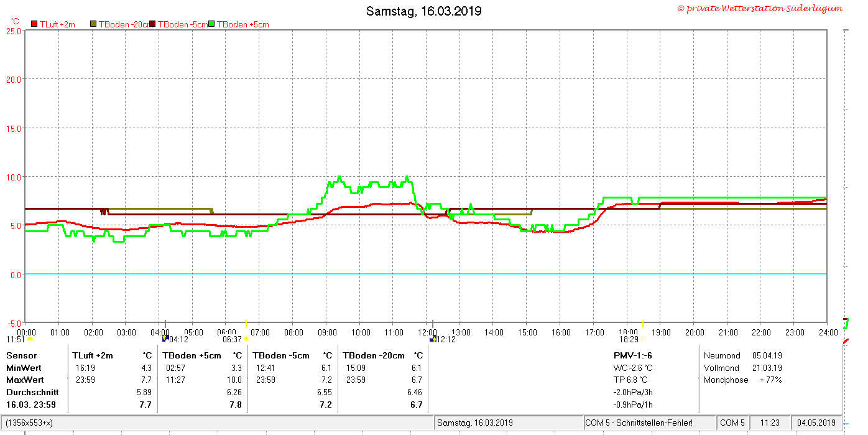The height and width of the screenshot is (435, 868).
Task: Click the PMV-1:-6 label
Action: pos(632,355)
